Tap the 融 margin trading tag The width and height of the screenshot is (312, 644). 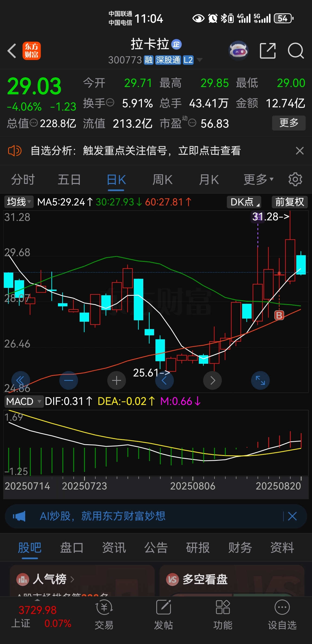[x=149, y=60]
